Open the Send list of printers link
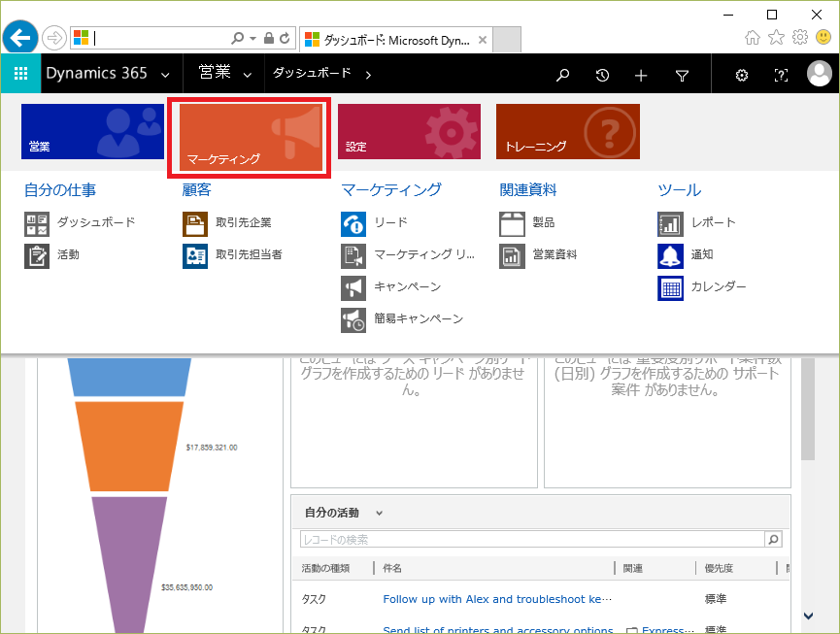The image size is (840, 634). [497, 630]
